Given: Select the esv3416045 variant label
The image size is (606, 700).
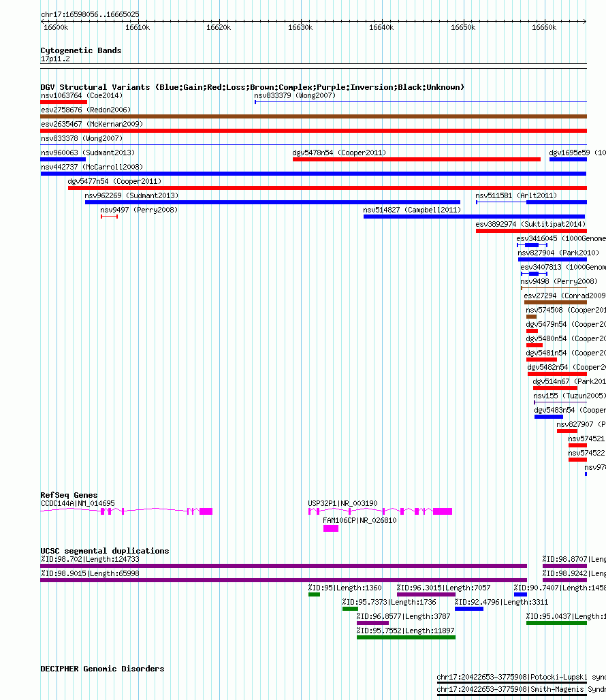Looking at the screenshot, I should (x=561, y=238).
